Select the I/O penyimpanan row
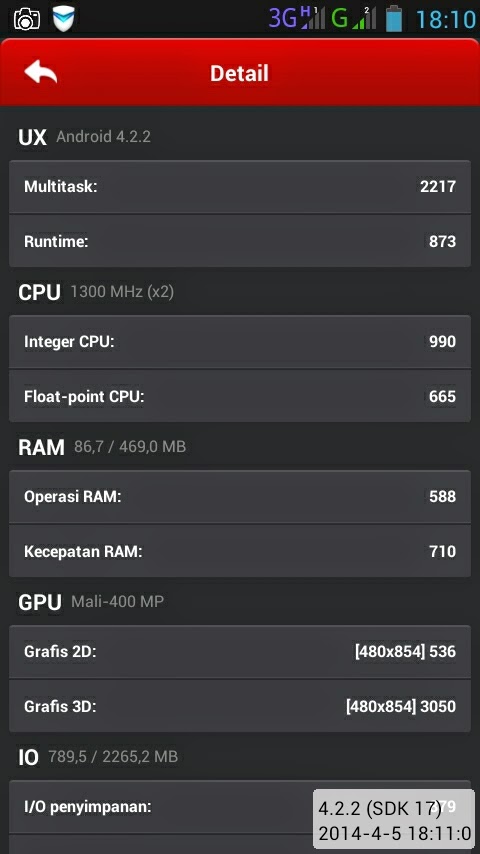480x854 pixels. [x=240, y=807]
